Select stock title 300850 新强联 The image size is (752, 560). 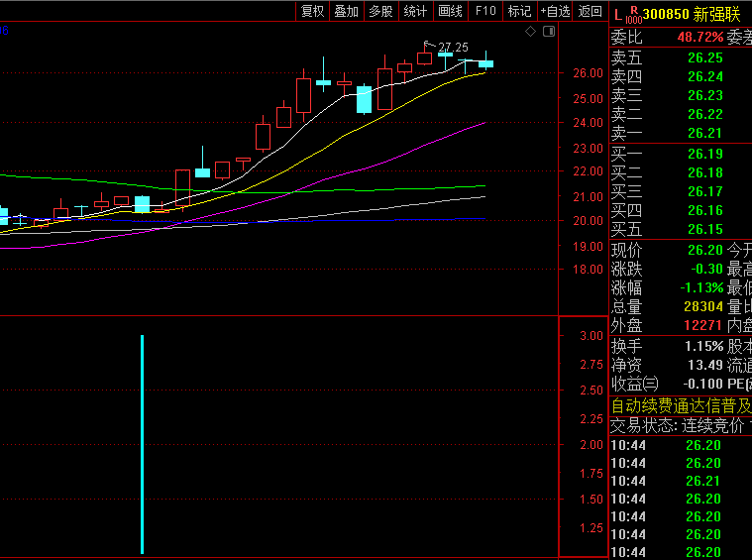point(692,15)
